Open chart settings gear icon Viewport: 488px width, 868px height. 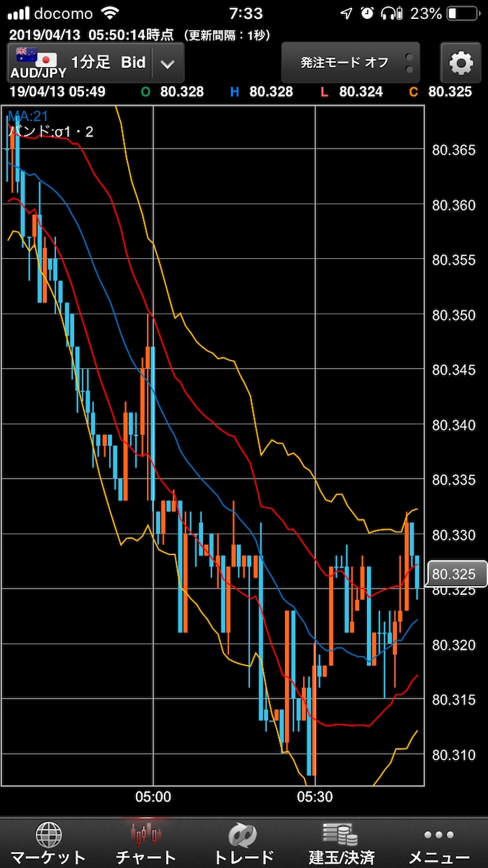[x=461, y=64]
